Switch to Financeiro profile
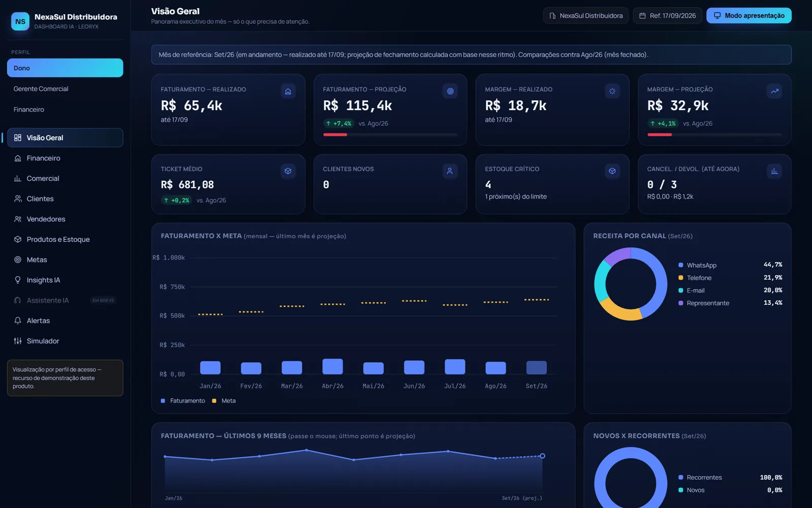This screenshot has height=508, width=812. pyautogui.click(x=65, y=110)
